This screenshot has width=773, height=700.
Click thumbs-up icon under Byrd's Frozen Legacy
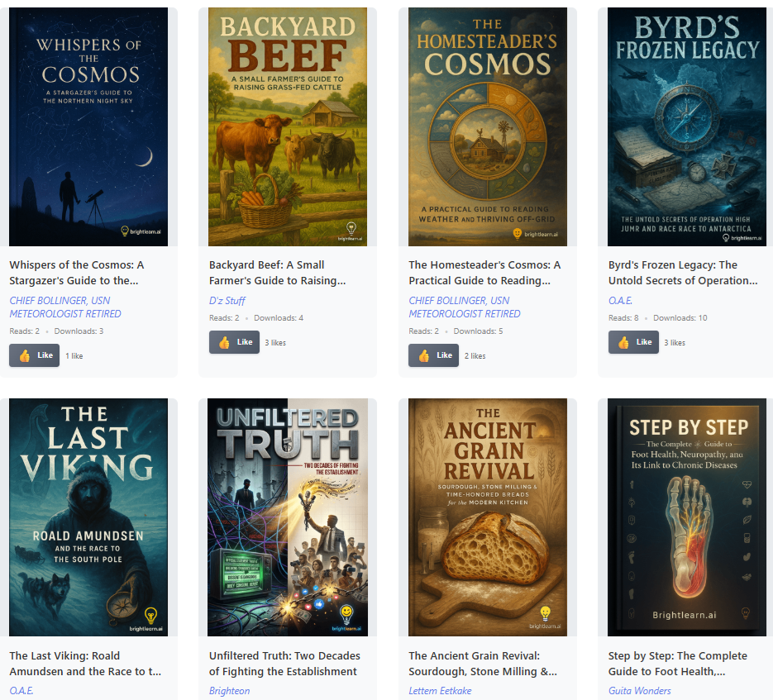[x=623, y=342]
